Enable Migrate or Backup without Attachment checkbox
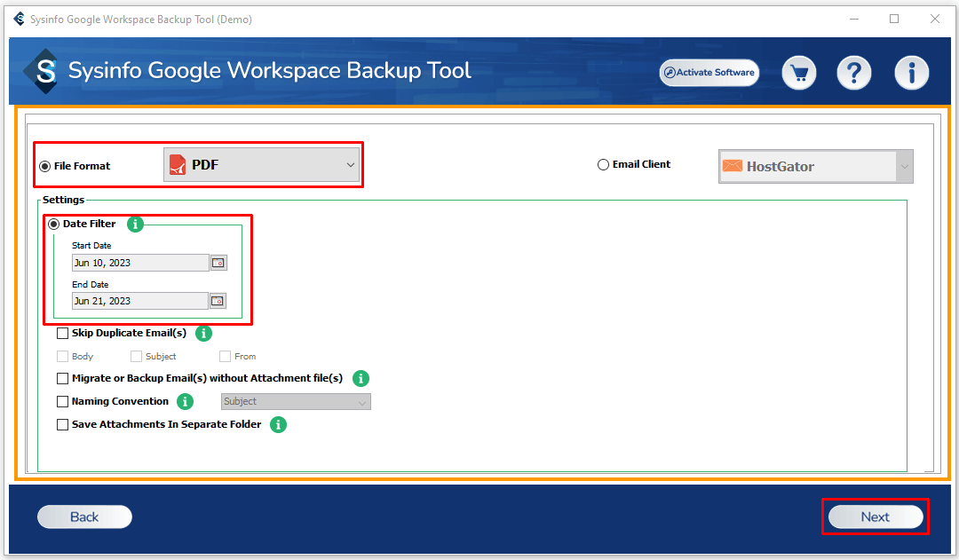The width and height of the screenshot is (959, 560). pos(62,378)
